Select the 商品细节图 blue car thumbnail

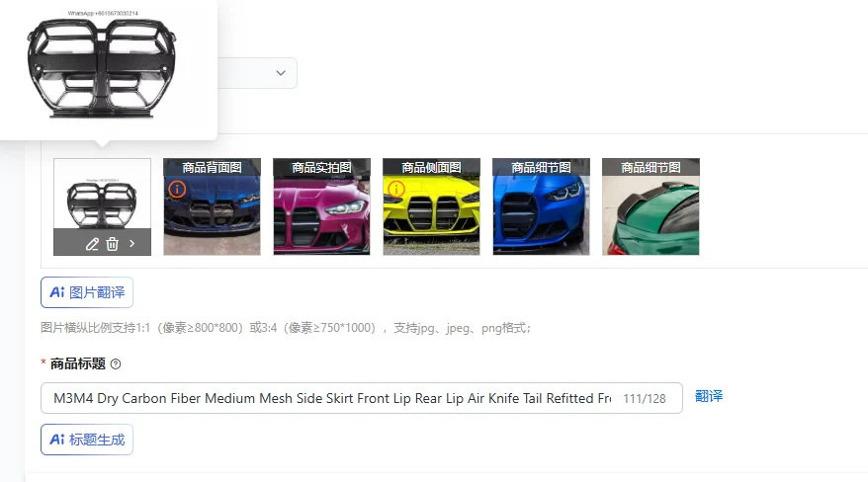tap(541, 206)
